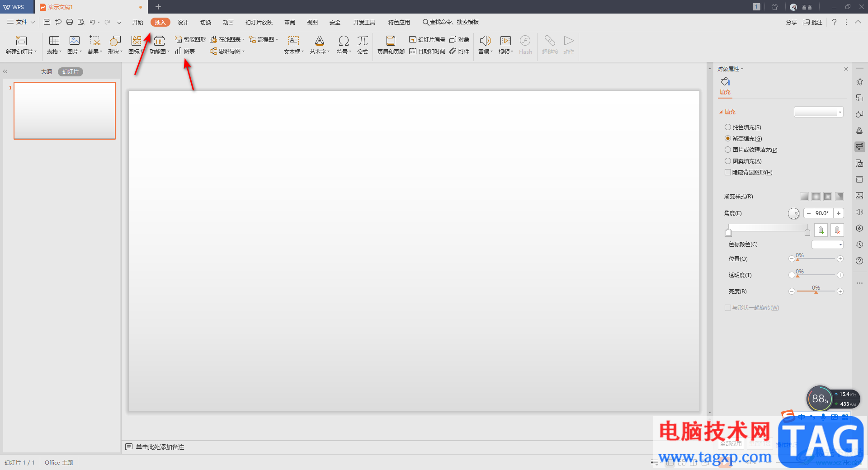868x470 pixels.
Task: Add a gradient stop with plus button
Action: pyautogui.click(x=821, y=230)
